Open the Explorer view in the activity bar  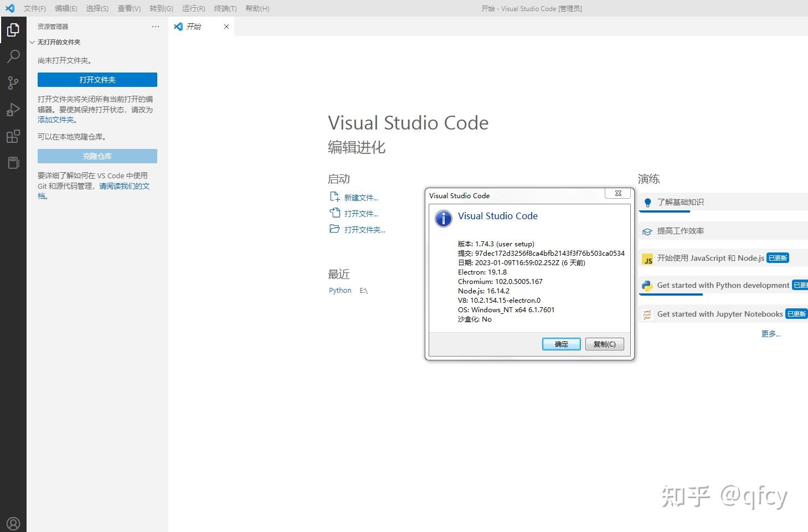pos(13,30)
